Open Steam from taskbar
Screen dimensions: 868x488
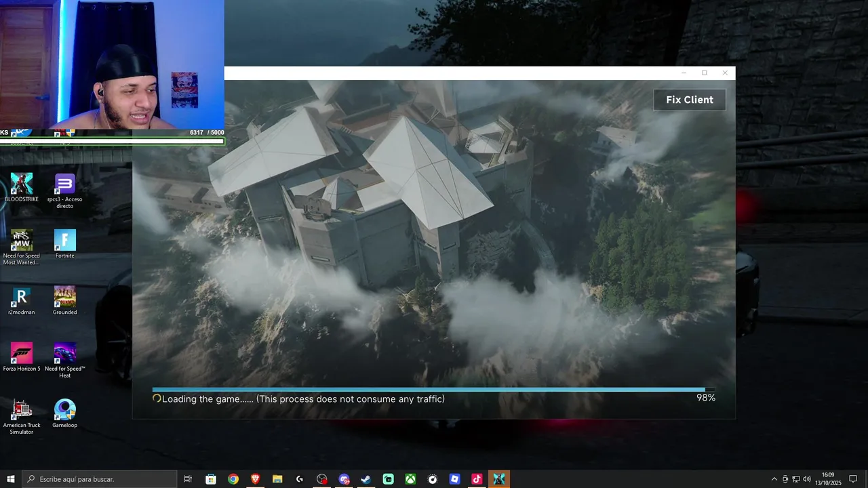coord(366,479)
